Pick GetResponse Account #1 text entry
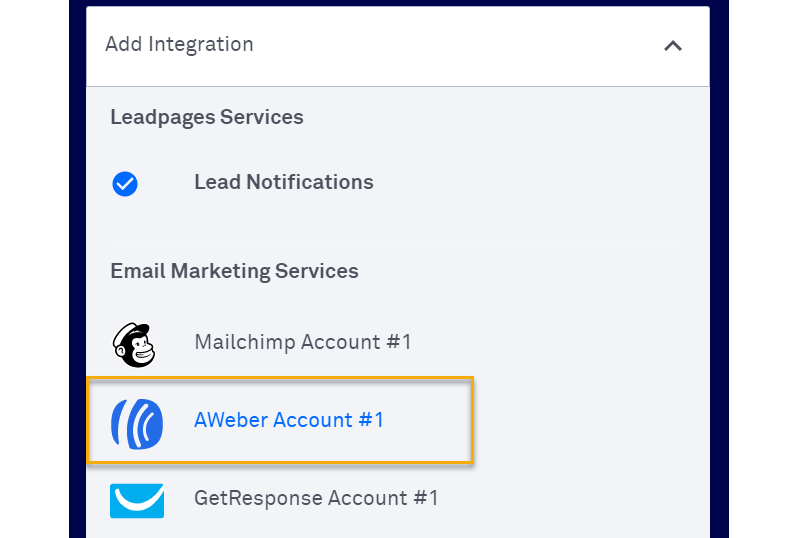The width and height of the screenshot is (801, 538). (x=316, y=498)
